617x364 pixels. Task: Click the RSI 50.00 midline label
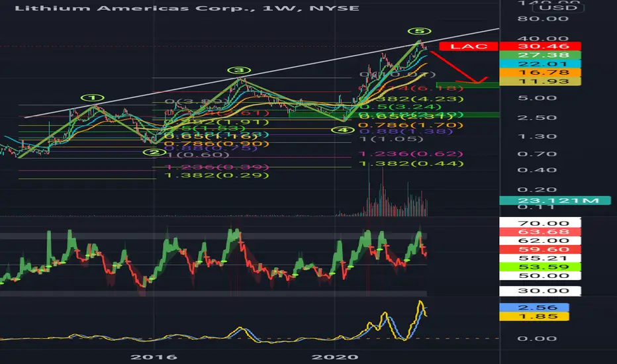tap(540, 275)
